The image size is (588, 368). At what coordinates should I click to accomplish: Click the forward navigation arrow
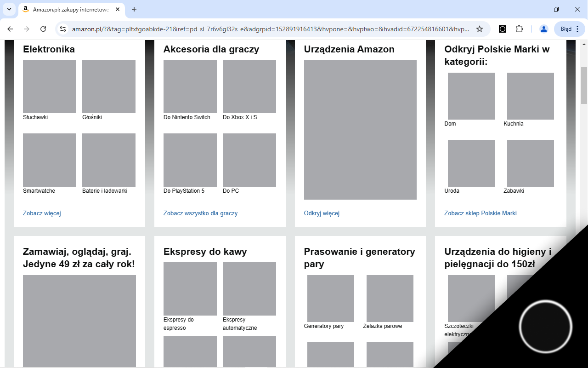[27, 29]
